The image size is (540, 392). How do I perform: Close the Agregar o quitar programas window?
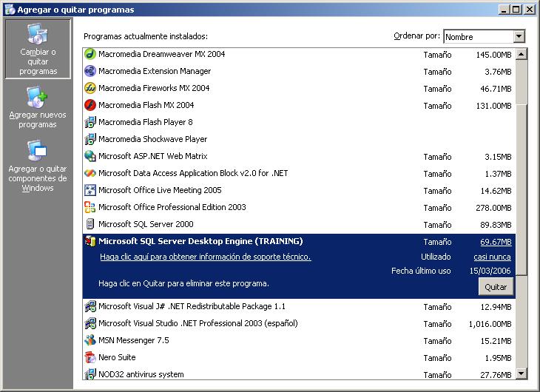tap(530, 10)
